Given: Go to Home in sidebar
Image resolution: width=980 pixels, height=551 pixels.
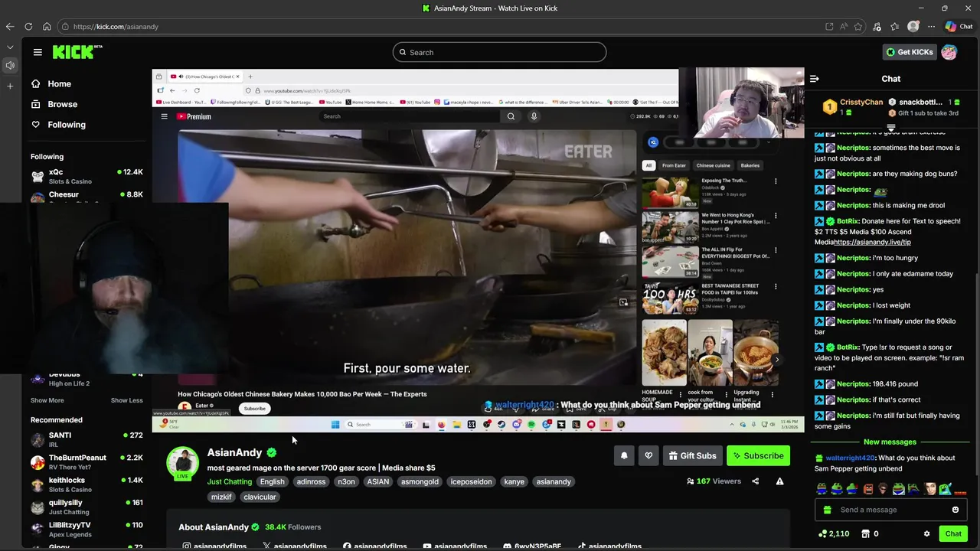Looking at the screenshot, I should [x=51, y=84].
